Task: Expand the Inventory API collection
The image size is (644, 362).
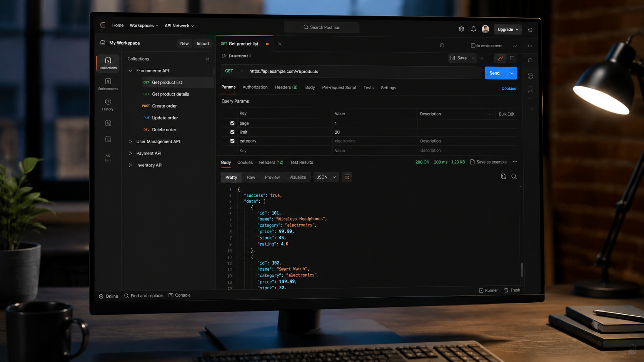Action: pos(130,165)
